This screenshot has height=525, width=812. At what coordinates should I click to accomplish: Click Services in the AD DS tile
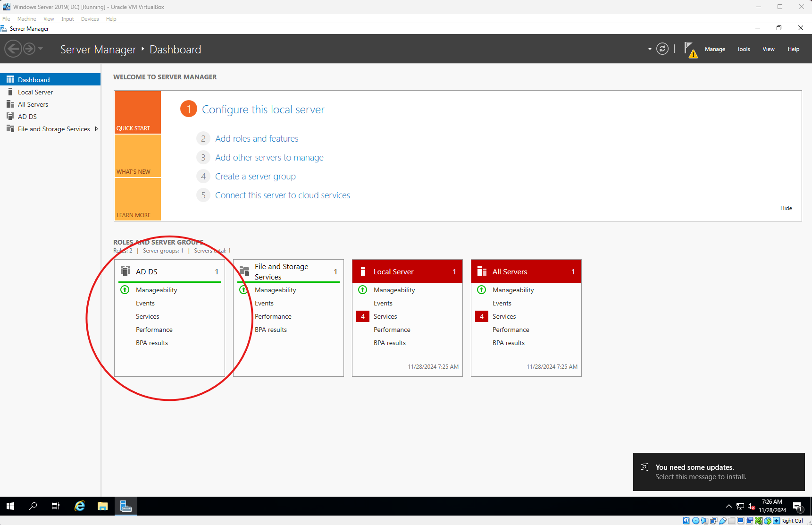coord(148,316)
